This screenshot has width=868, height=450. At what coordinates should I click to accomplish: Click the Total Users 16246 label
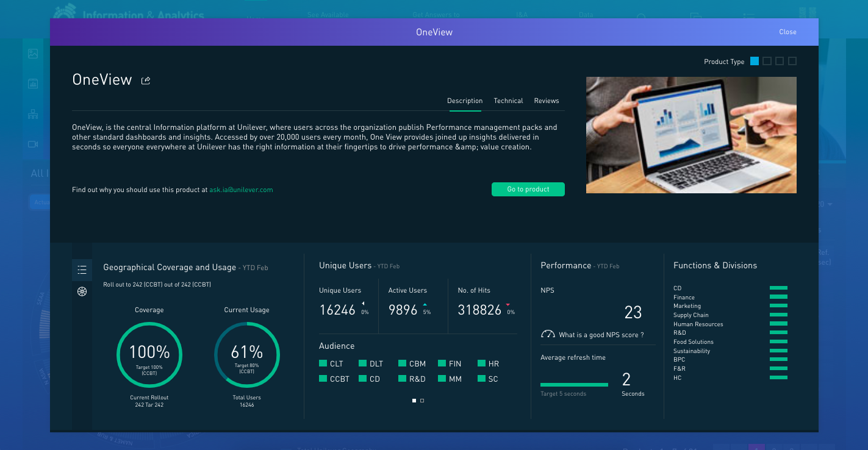247,401
